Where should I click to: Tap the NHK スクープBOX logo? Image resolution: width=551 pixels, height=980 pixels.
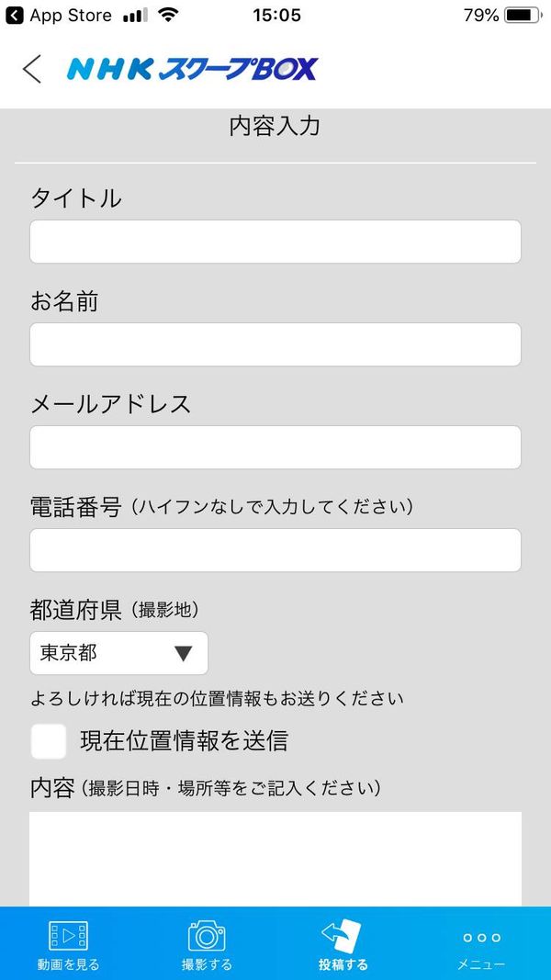coord(193,69)
